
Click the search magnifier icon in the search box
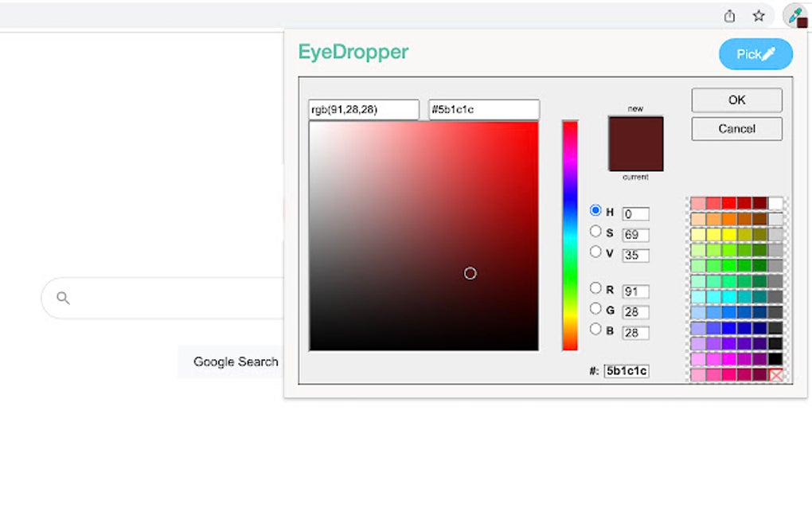point(62,298)
